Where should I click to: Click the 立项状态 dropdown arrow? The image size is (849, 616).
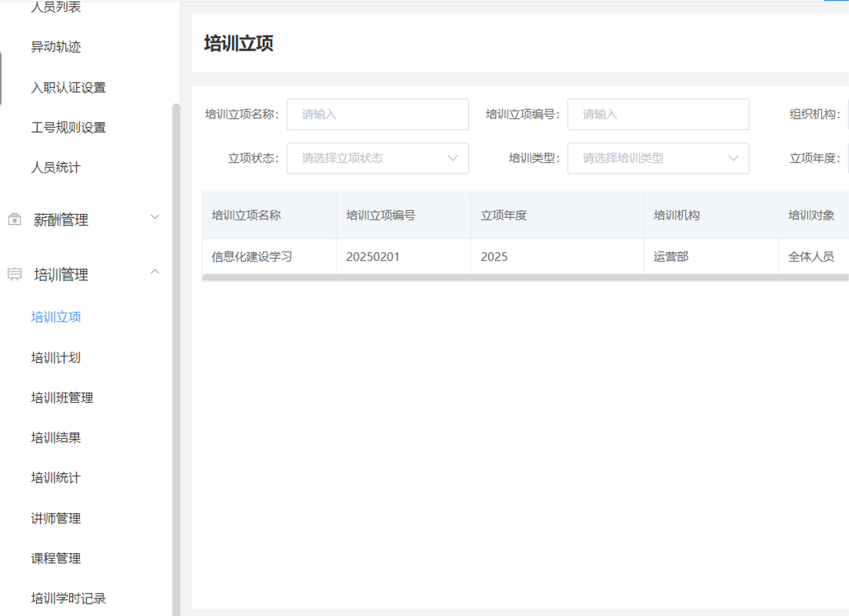pos(453,158)
